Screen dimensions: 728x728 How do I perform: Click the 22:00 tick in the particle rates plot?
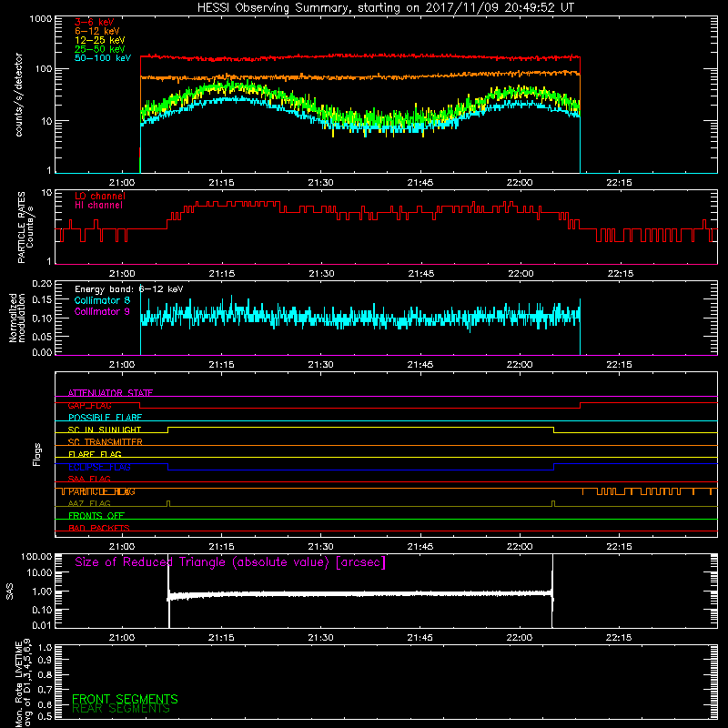coord(521,274)
